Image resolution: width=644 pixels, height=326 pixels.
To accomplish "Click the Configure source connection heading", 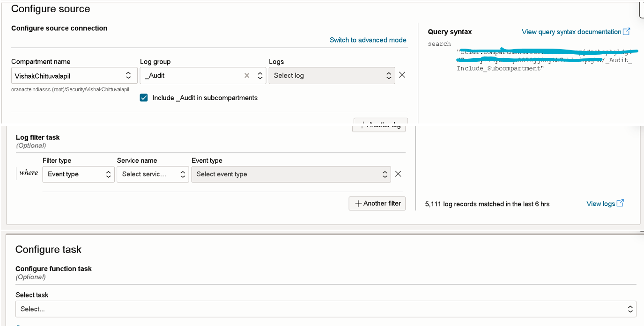I will pyautogui.click(x=59, y=28).
